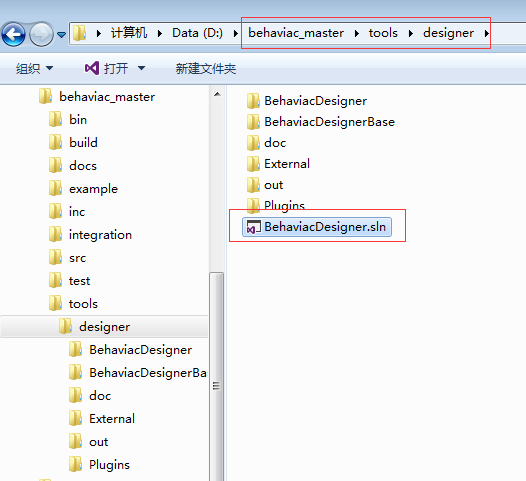This screenshot has width=526, height=481.
Task: Select 计算机 in the address path
Action: 129,33
